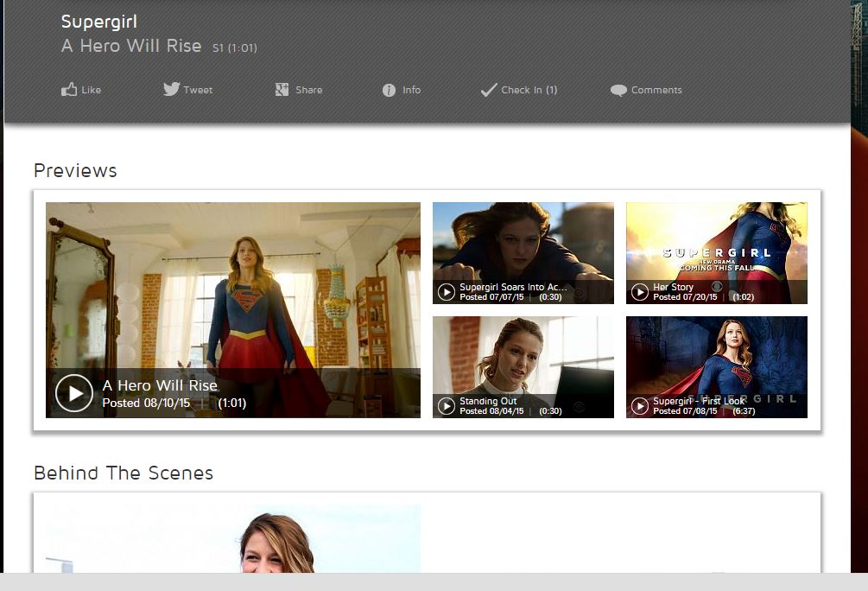This screenshot has height=591, width=868.
Task: Open the Behind The Scenes video thumbnail
Action: pos(233,538)
